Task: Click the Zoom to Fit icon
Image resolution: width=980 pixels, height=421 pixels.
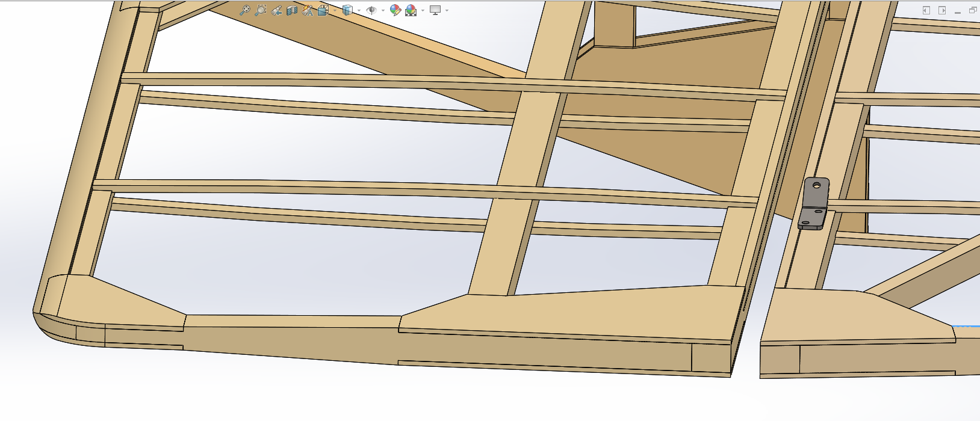Action: pos(244,10)
